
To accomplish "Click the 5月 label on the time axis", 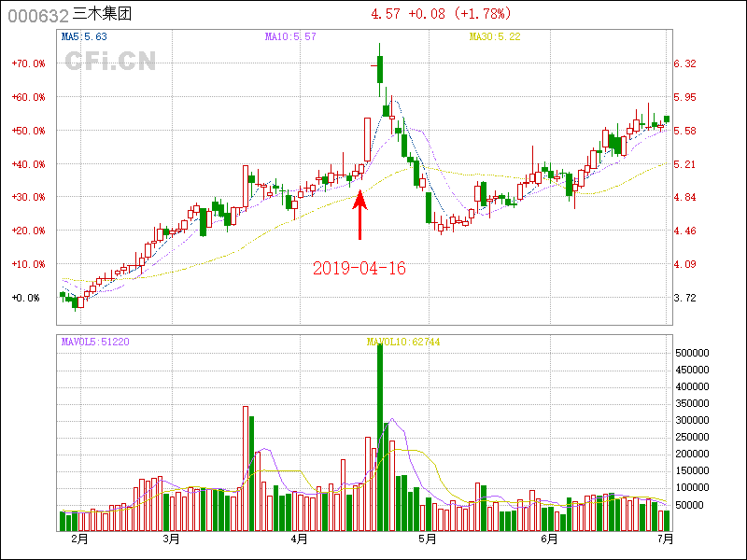I will [427, 539].
